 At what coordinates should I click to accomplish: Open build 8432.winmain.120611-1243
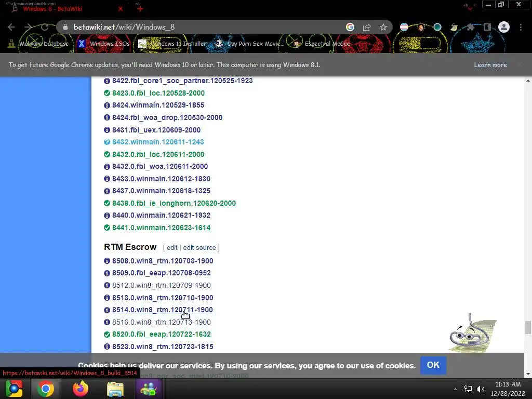click(158, 142)
